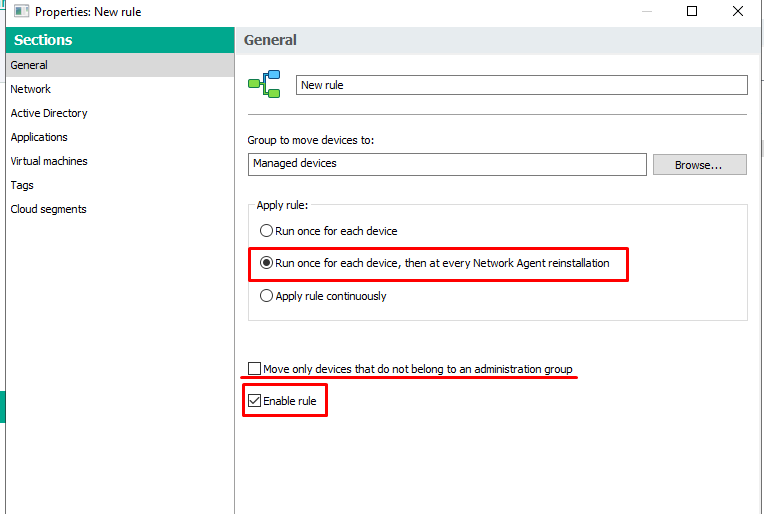Click the Browse... button
This screenshot has width=764, height=514.
[x=699, y=165]
